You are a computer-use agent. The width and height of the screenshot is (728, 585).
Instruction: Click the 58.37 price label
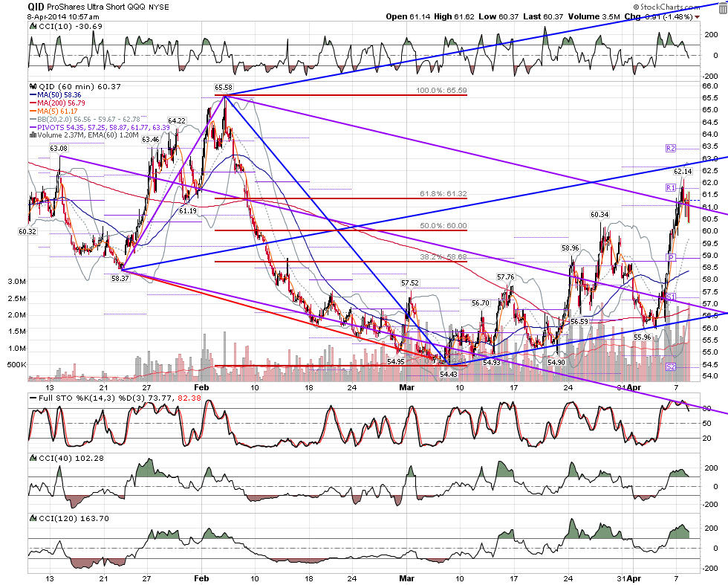(120, 278)
